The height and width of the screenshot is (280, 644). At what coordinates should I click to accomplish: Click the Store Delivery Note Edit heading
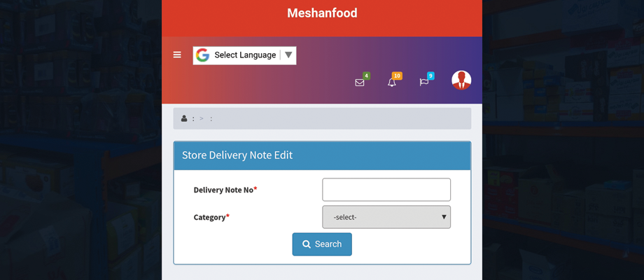point(237,155)
